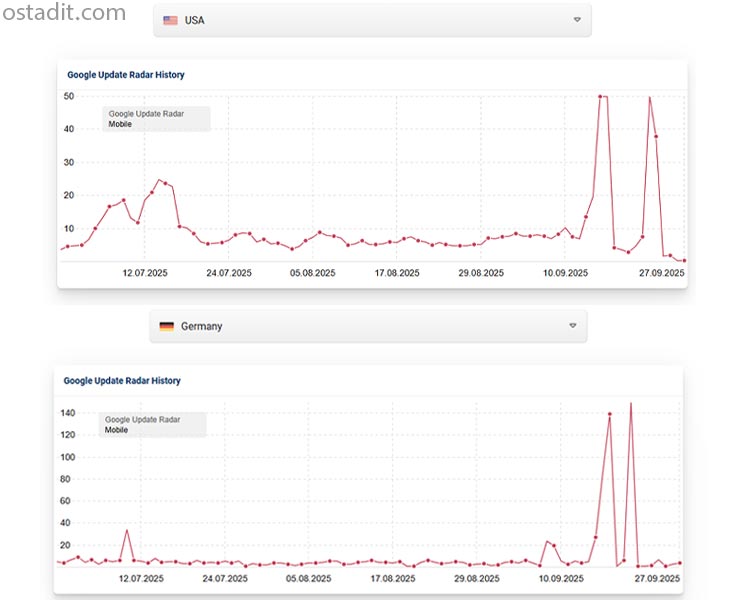The image size is (750, 600).
Task: Click the early July spike in Germany chart
Action: point(127,530)
